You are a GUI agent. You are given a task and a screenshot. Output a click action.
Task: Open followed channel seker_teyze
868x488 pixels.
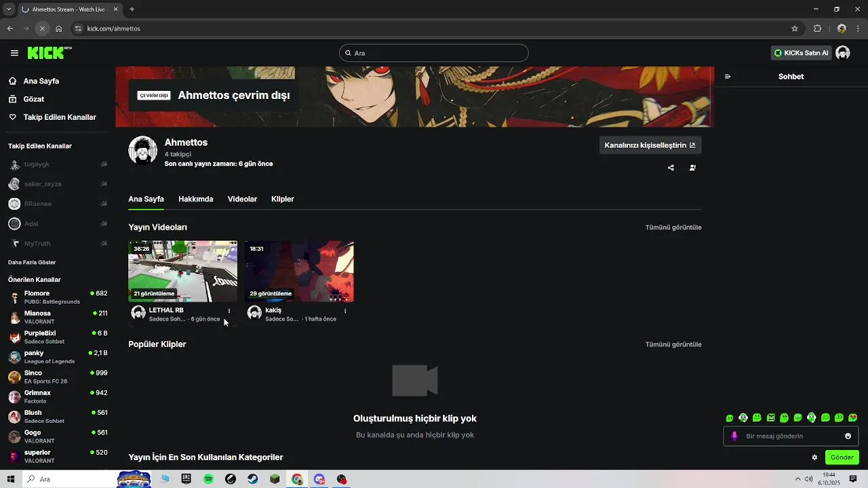58,184
